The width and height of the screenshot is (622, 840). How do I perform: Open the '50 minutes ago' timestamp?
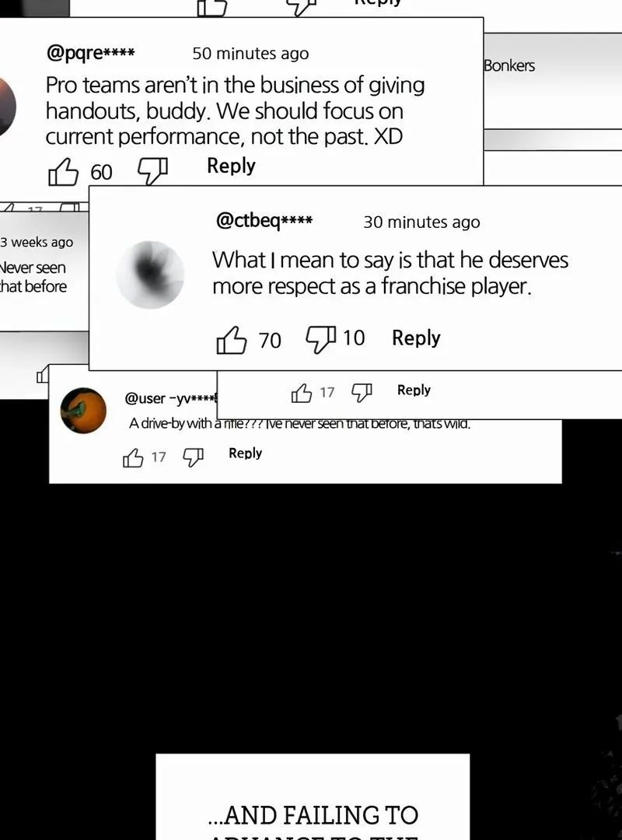point(250,54)
